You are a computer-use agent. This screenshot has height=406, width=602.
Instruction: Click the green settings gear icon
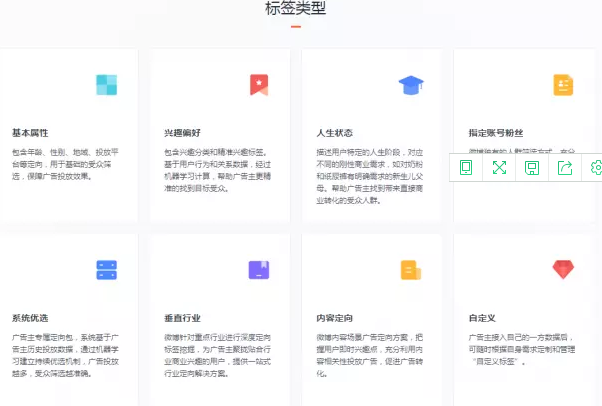tap(596, 168)
